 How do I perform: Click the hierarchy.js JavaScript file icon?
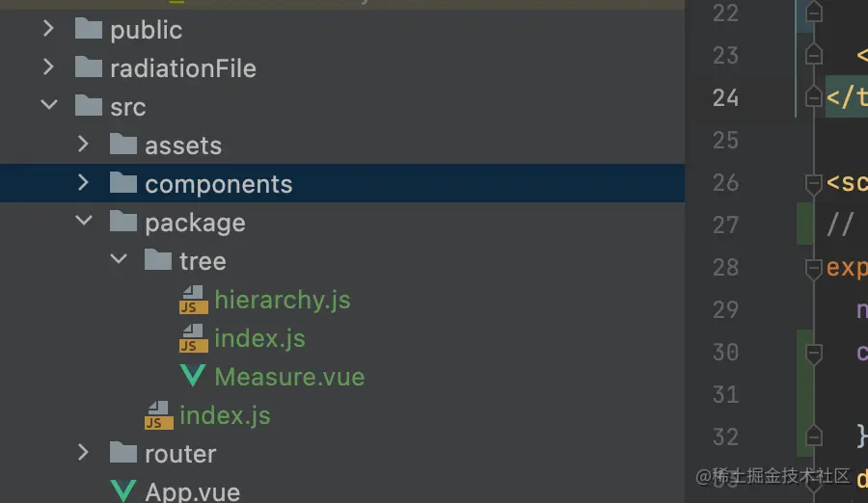pyautogui.click(x=193, y=300)
